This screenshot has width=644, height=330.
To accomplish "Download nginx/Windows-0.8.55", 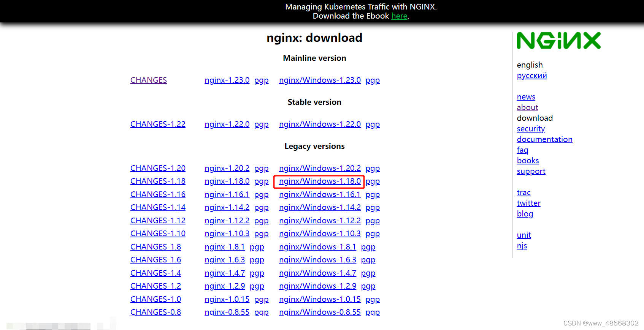I will (x=320, y=312).
